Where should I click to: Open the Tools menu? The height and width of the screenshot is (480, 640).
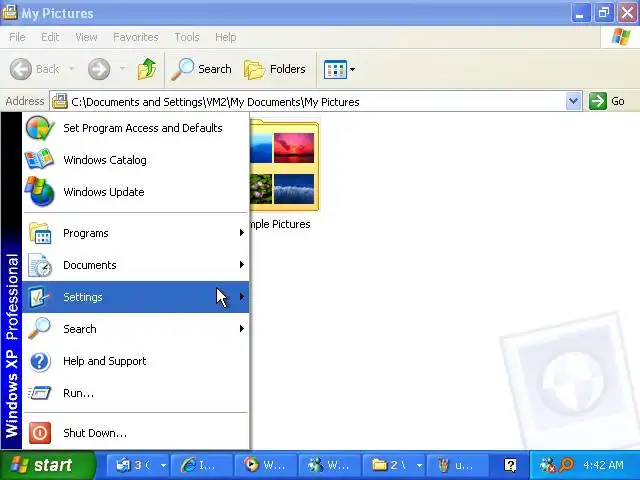point(187,37)
